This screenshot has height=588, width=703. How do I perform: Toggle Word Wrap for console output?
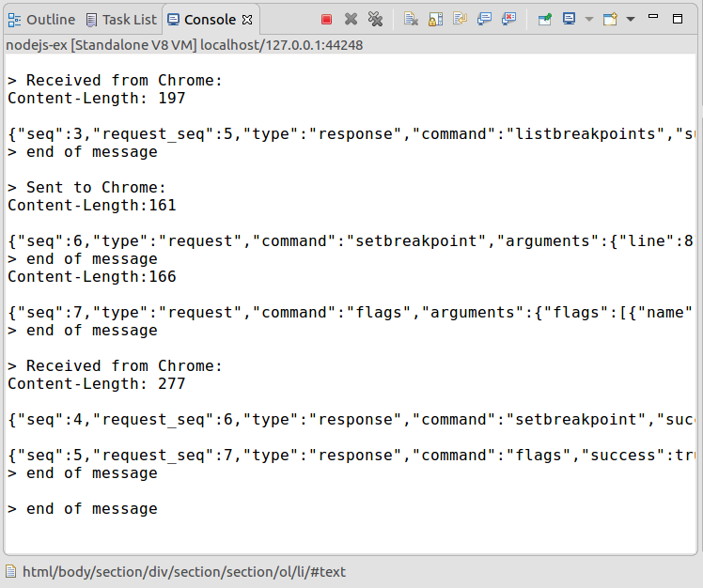pos(460,19)
